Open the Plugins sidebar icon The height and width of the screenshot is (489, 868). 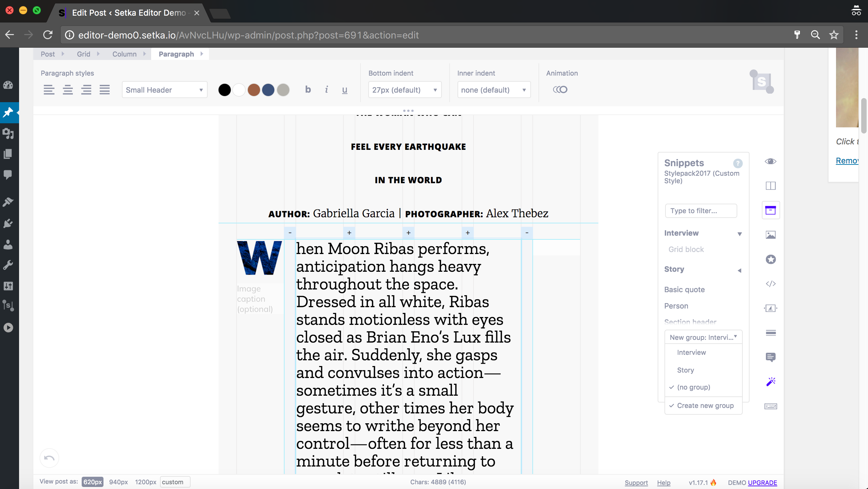coord(8,223)
